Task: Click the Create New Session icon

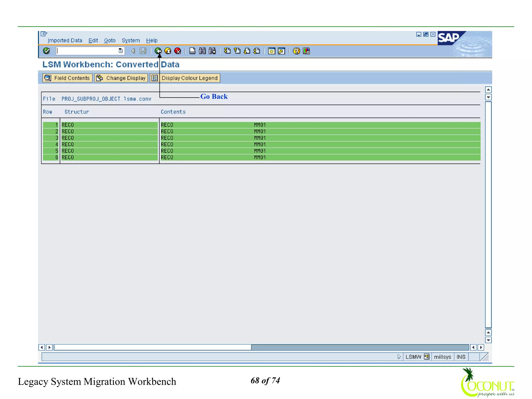Action: (x=272, y=51)
